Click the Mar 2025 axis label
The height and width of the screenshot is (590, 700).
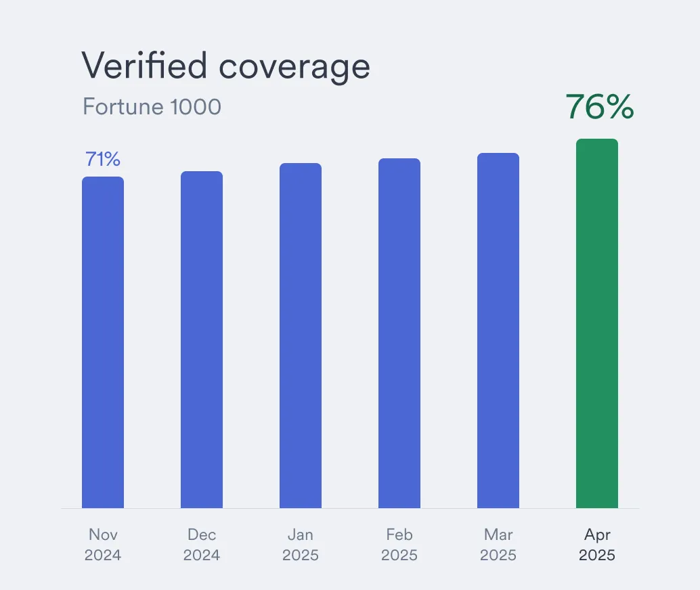(498, 545)
